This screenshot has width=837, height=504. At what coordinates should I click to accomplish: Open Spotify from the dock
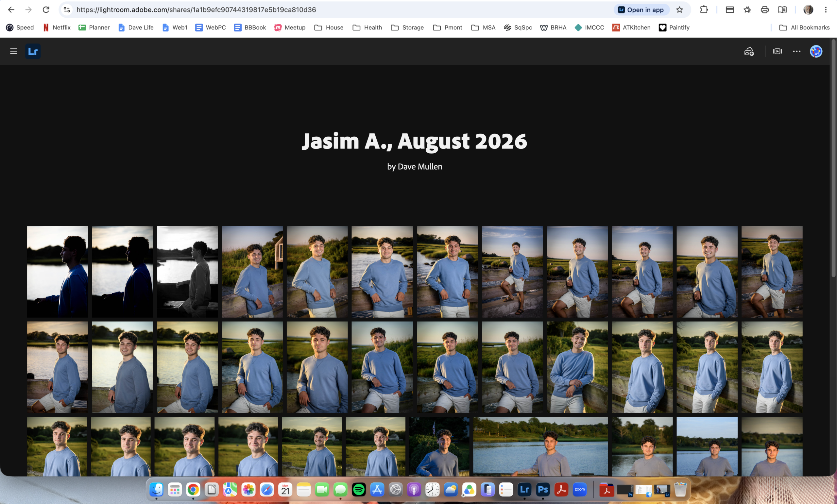click(359, 490)
